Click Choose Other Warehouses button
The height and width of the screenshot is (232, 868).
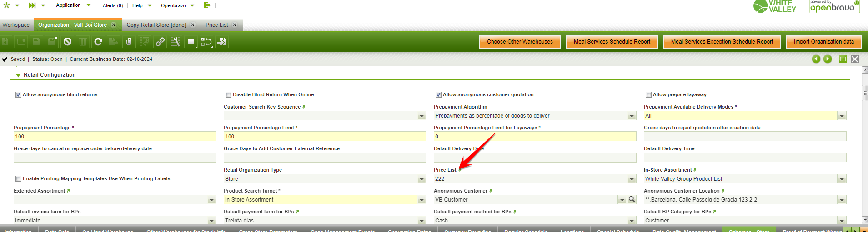point(520,42)
